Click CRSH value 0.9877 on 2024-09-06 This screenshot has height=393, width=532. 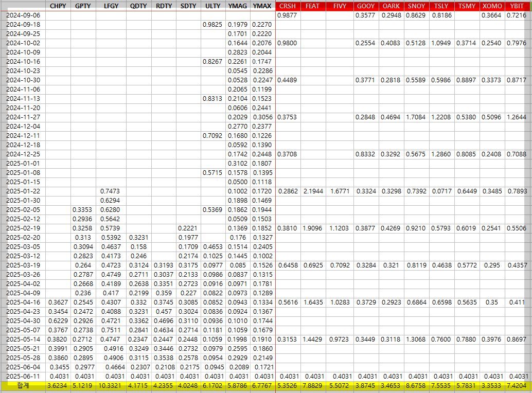point(287,15)
